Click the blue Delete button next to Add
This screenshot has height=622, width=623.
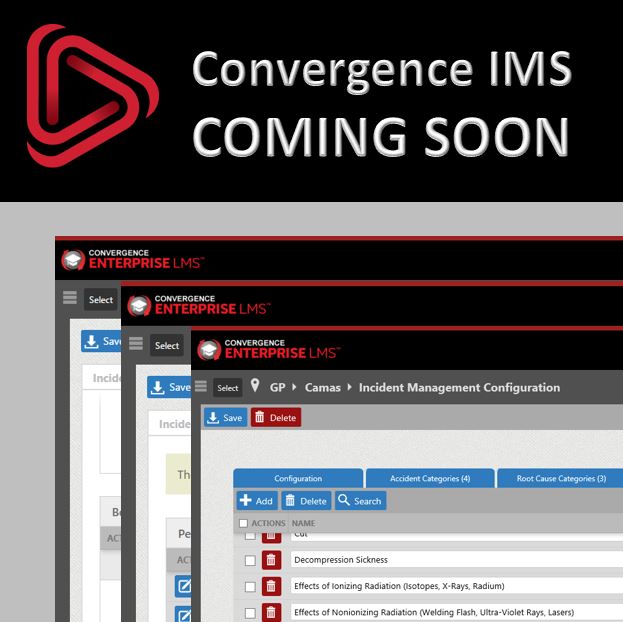[306, 501]
